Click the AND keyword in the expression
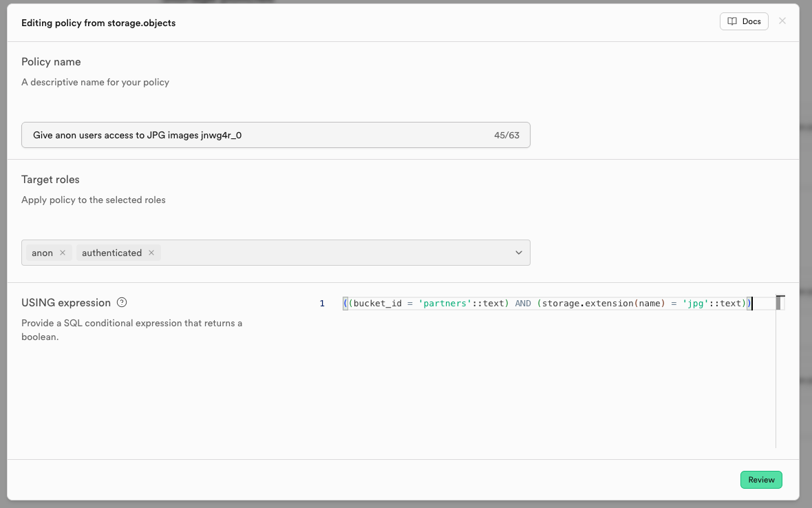This screenshot has width=812, height=508. (523, 304)
